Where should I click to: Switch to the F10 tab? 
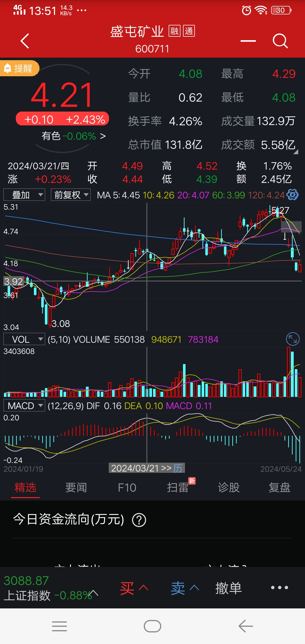[x=127, y=488]
